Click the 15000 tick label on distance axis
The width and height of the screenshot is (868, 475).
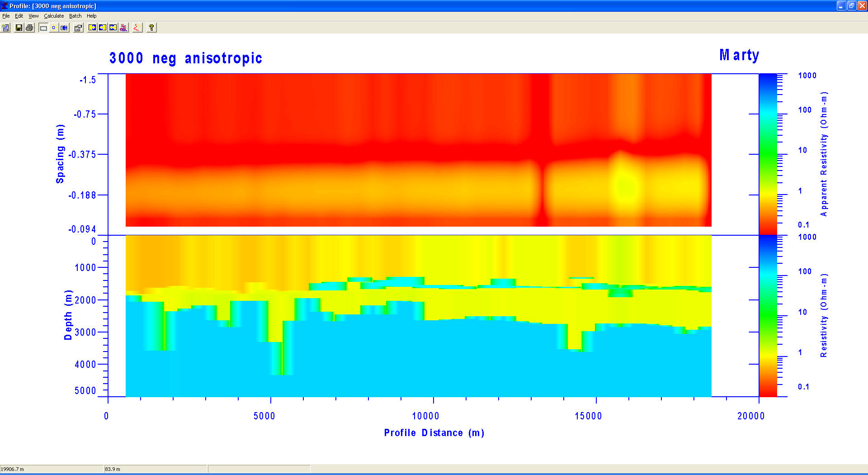(x=588, y=416)
